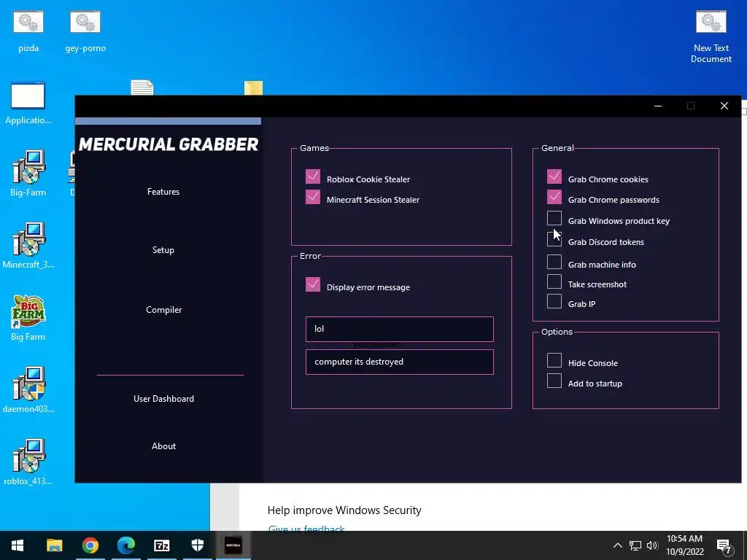Select the Minecraft_3... installer icon

click(28, 245)
